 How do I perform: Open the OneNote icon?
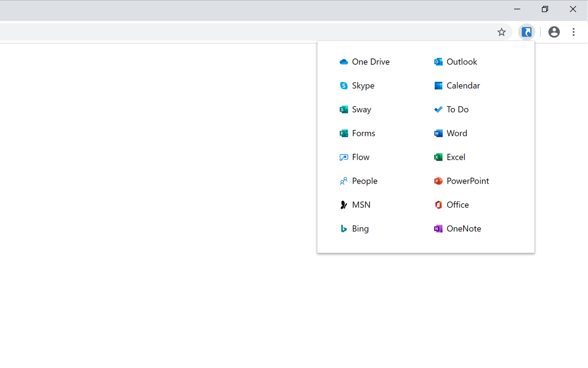point(438,229)
